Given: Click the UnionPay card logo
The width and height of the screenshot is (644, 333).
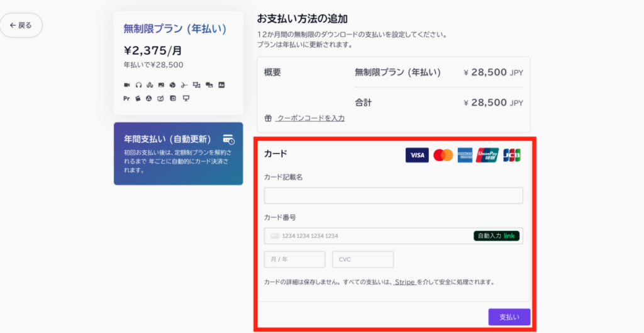Looking at the screenshot, I should [x=488, y=155].
